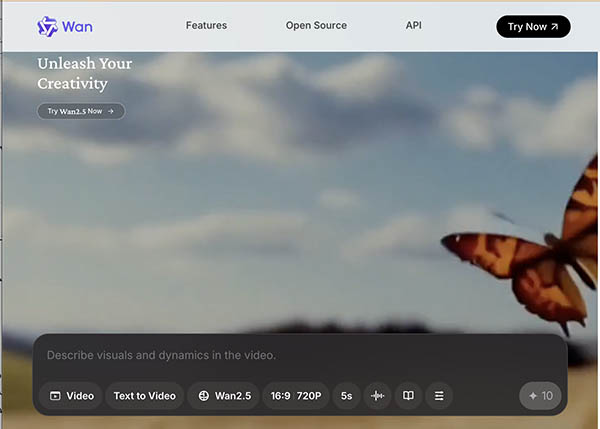Open the prompt guide book icon

coord(408,396)
